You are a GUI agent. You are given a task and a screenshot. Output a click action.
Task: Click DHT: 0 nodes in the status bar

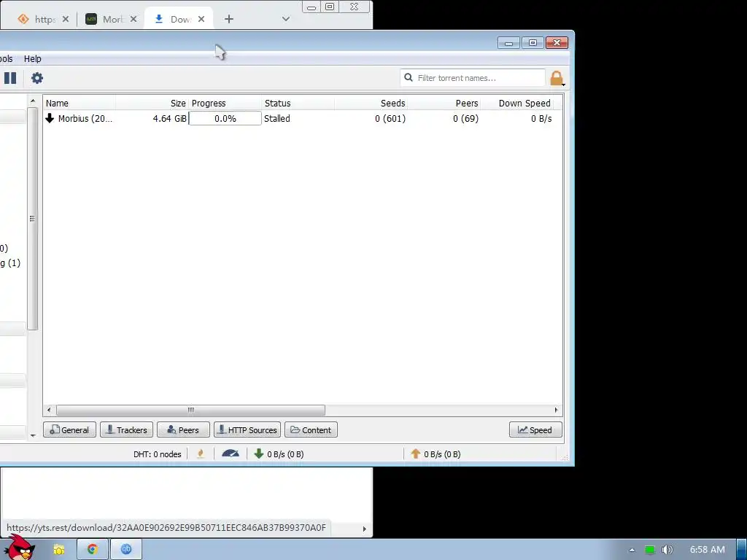158,454
